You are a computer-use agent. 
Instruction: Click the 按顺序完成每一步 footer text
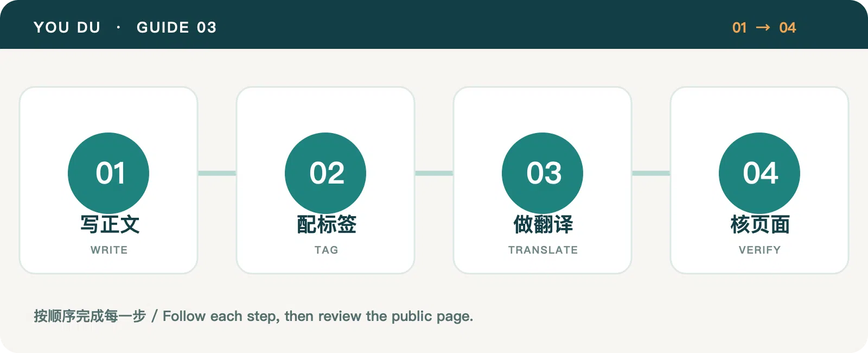pos(90,316)
